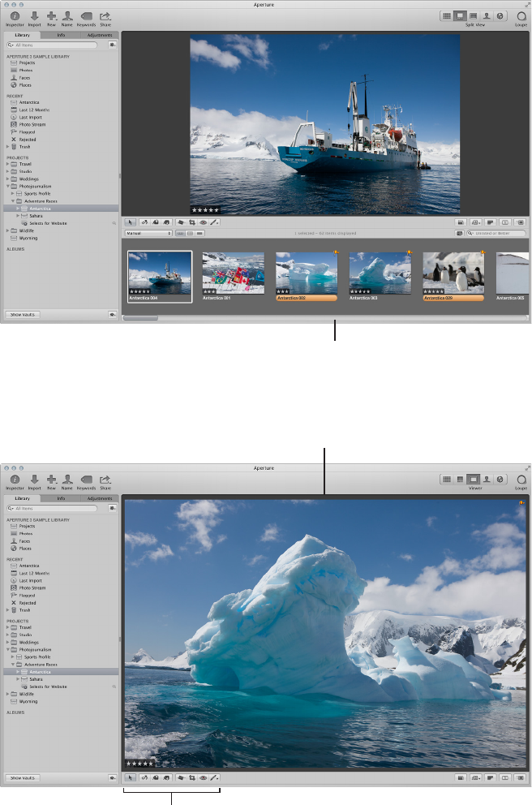Select Red Eye tool in lower Viewer window
The height and width of the screenshot is (805, 532).
[204, 777]
